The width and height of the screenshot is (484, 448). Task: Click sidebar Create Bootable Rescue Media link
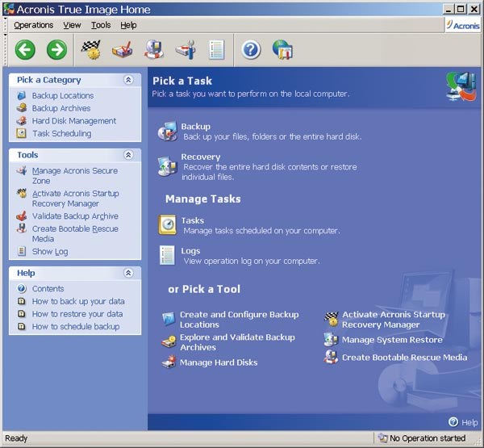[x=75, y=233]
